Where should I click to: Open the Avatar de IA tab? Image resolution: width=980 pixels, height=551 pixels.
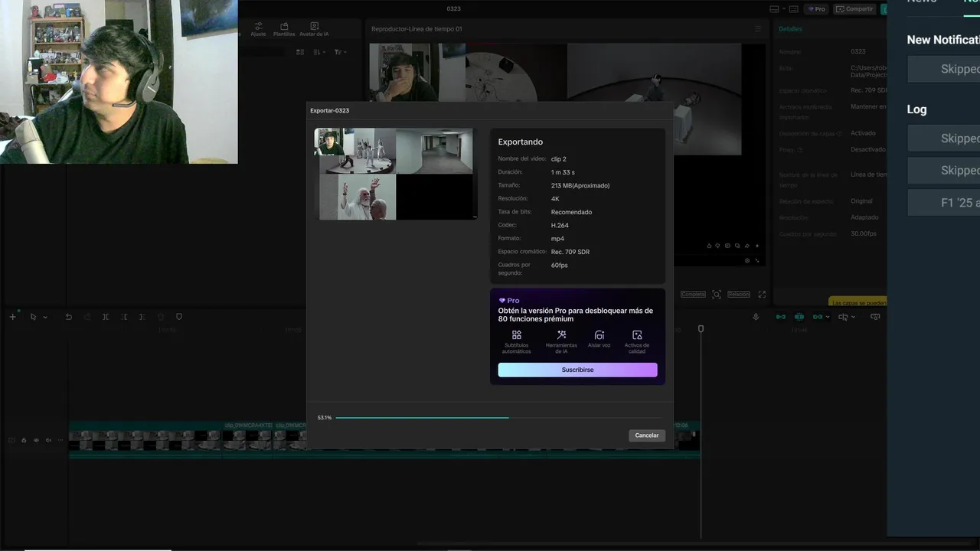pos(314,29)
